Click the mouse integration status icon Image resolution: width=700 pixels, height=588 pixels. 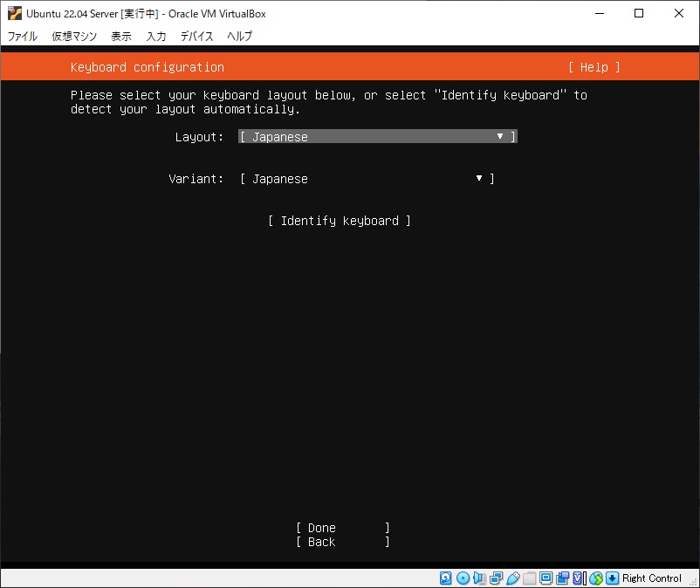click(596, 578)
